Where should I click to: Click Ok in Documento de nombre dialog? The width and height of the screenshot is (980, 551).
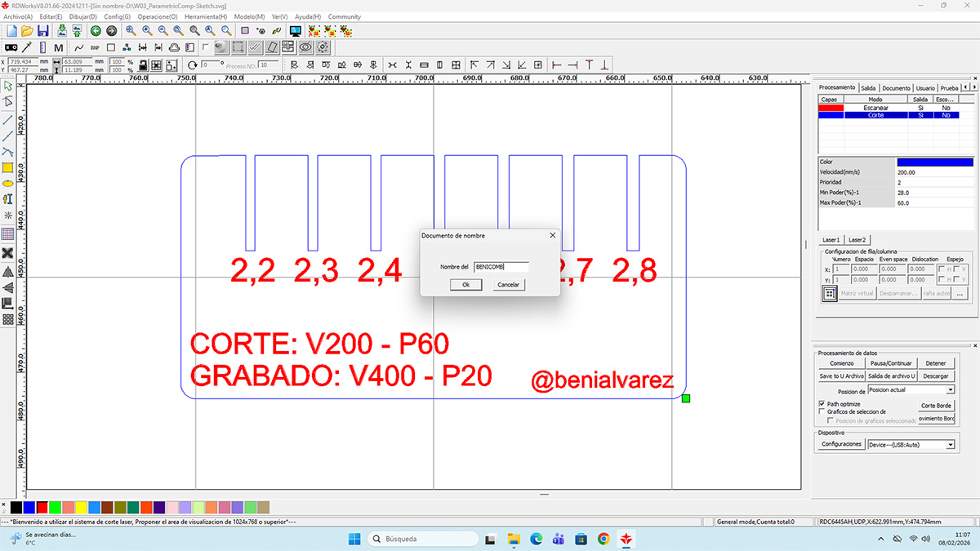(465, 285)
